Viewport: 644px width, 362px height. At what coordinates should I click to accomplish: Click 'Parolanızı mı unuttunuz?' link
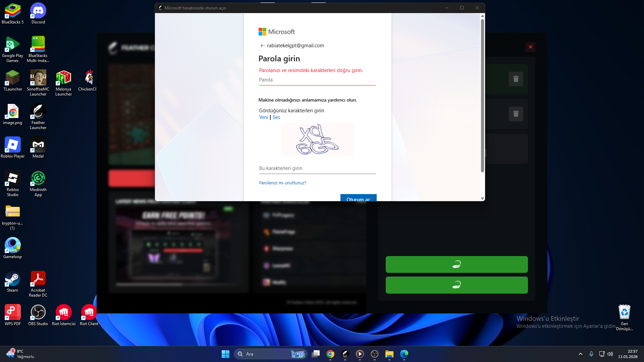tap(282, 183)
